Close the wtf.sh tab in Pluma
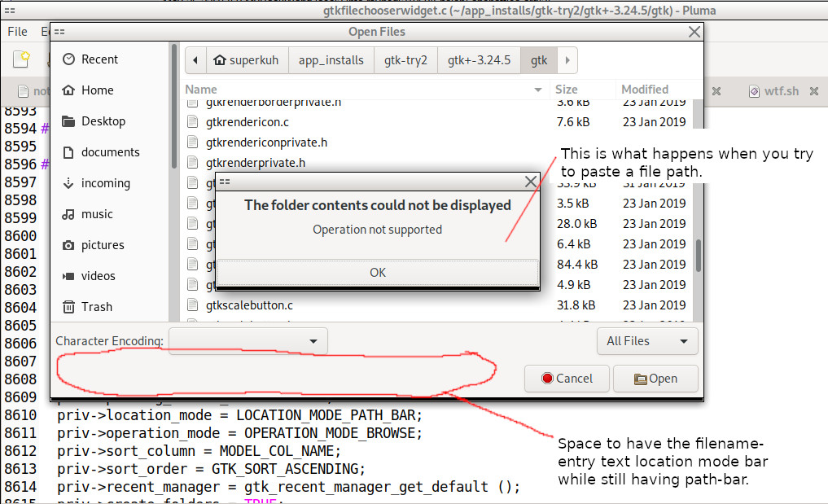This screenshot has width=828, height=504. pyautogui.click(x=814, y=91)
